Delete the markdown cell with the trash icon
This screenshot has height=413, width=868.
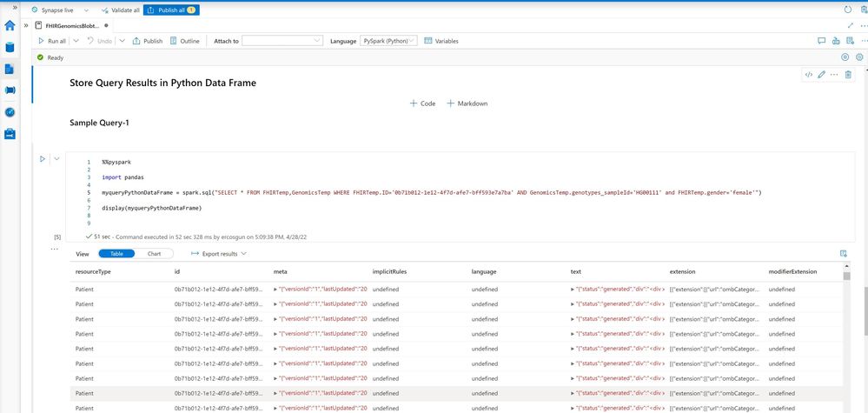pos(848,75)
